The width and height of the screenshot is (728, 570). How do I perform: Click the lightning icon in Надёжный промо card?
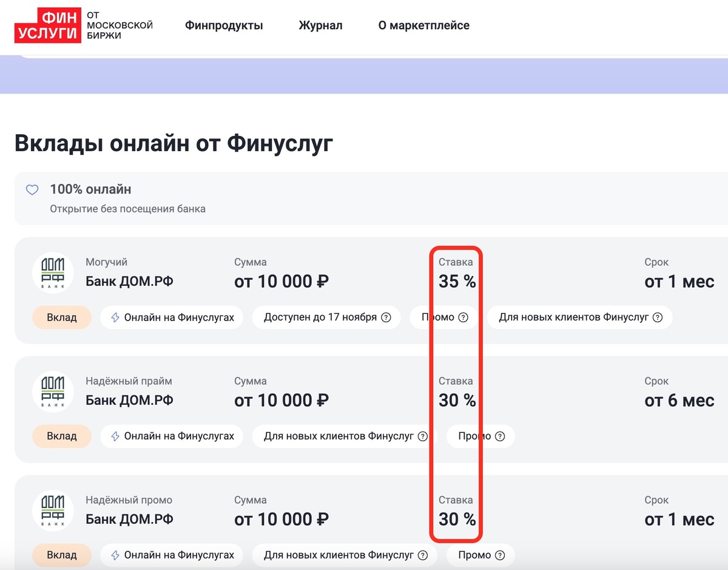115,555
